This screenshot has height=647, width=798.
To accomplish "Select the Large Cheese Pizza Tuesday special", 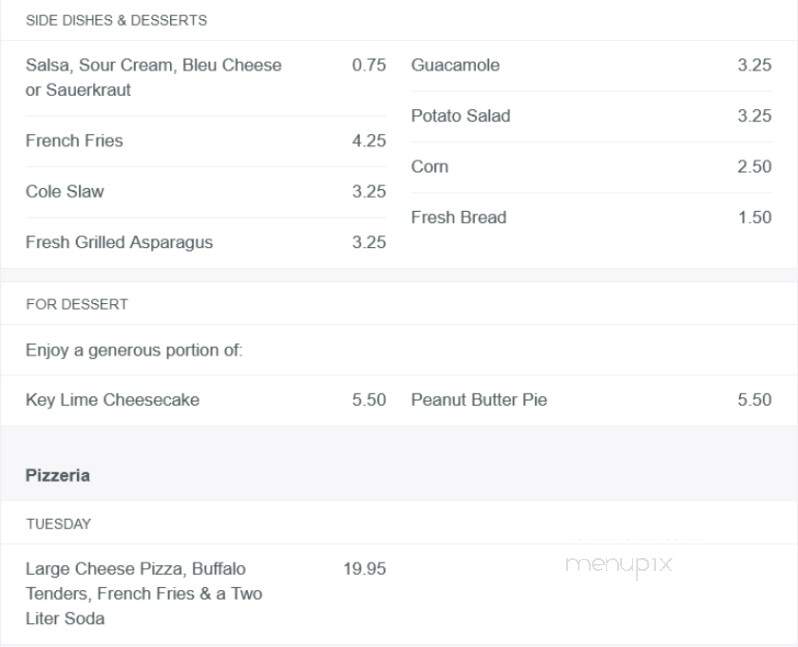I will (144, 594).
